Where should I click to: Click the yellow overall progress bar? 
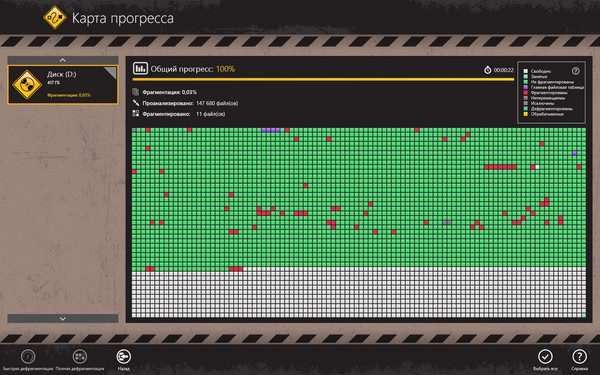pos(323,80)
